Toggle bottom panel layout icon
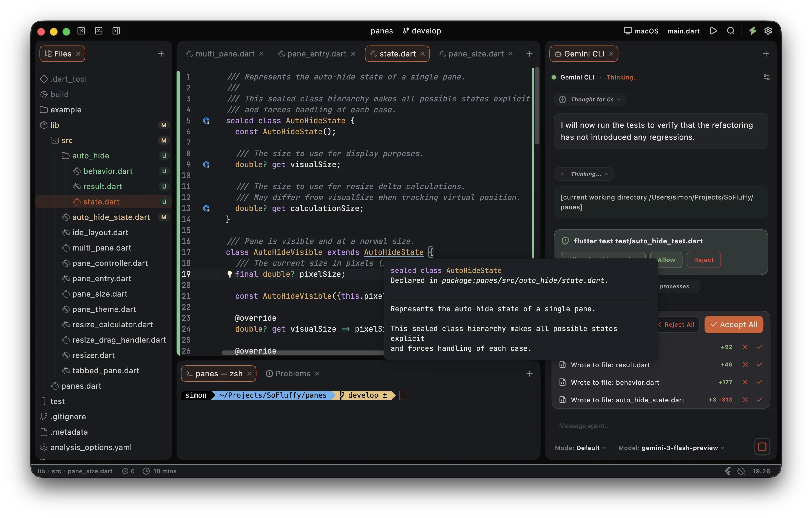Image resolution: width=812 pixels, height=518 pixels. 98,31
